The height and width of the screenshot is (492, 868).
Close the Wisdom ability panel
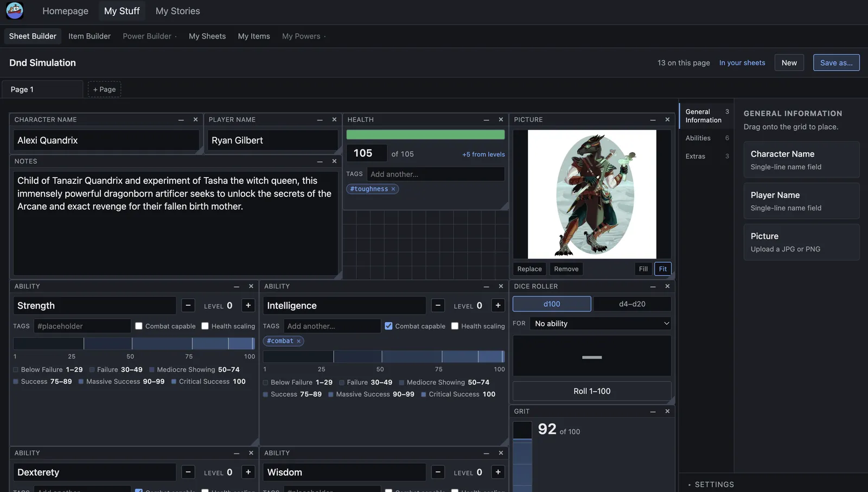click(x=501, y=453)
